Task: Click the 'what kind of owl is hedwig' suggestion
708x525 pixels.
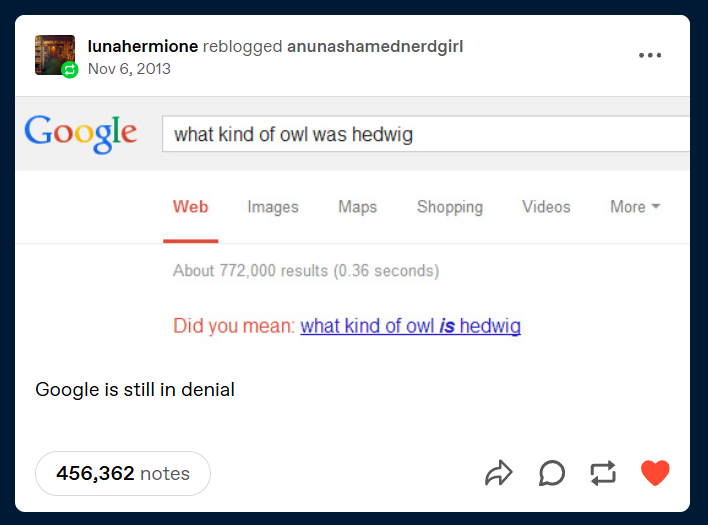Action: (x=410, y=326)
